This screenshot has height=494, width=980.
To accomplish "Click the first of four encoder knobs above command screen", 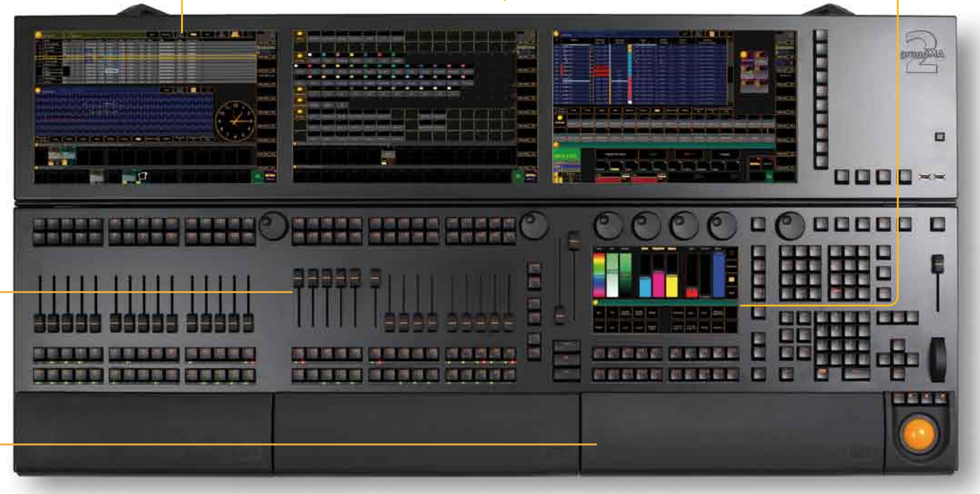I will tap(608, 225).
